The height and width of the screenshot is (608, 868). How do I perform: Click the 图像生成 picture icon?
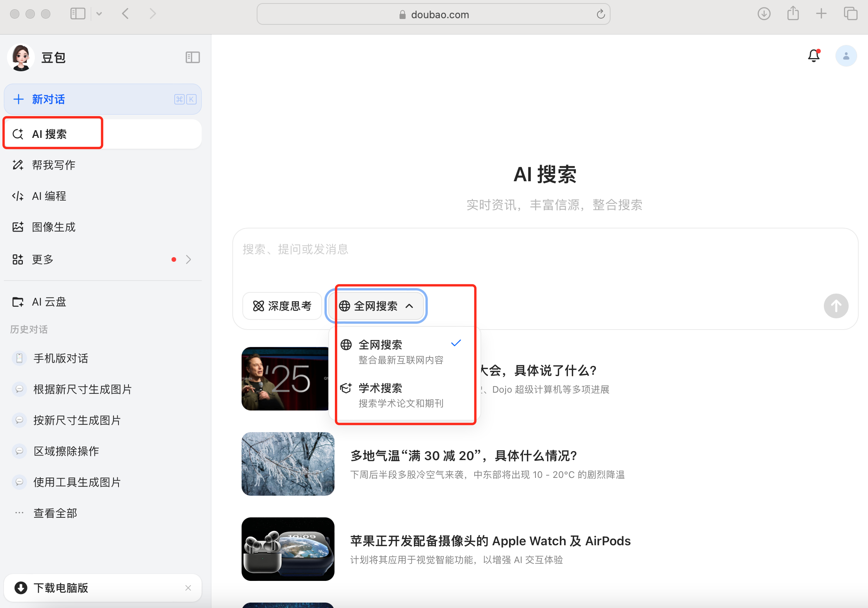click(x=18, y=227)
